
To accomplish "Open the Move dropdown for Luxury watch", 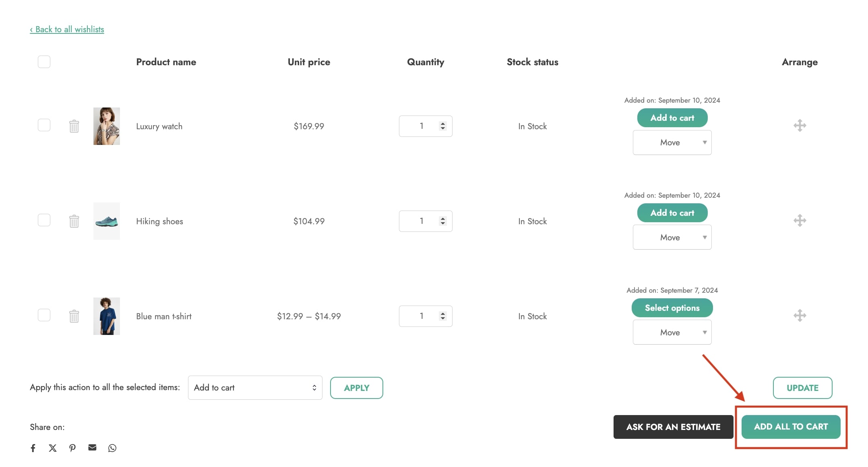I will point(672,143).
